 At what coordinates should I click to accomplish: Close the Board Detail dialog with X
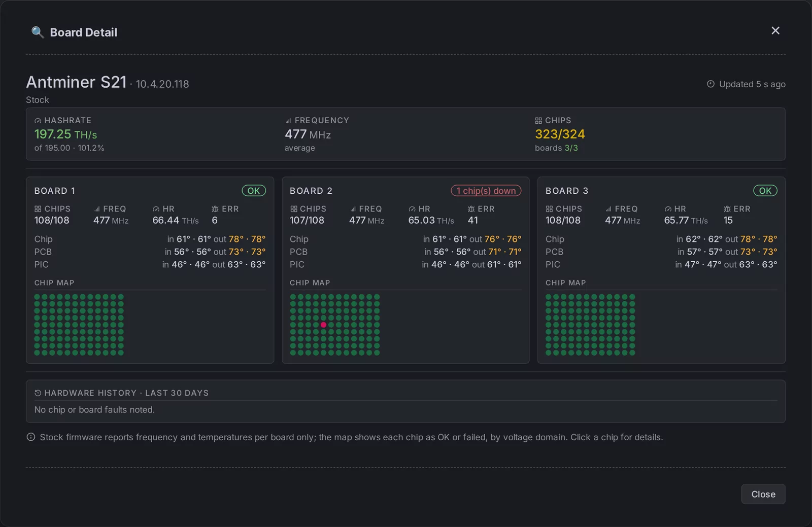pyautogui.click(x=775, y=30)
